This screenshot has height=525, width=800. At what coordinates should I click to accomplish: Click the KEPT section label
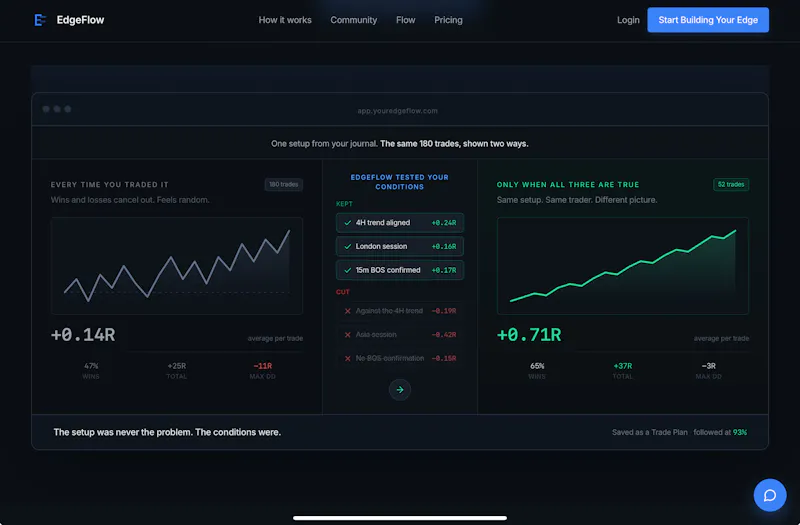(344, 204)
